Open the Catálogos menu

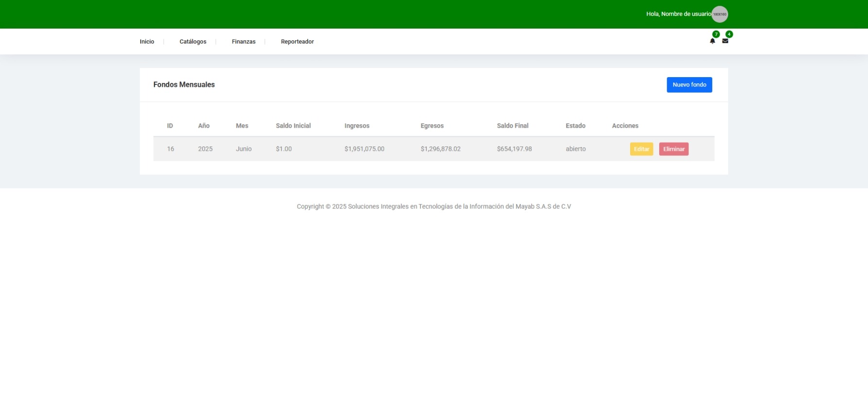[x=193, y=42]
